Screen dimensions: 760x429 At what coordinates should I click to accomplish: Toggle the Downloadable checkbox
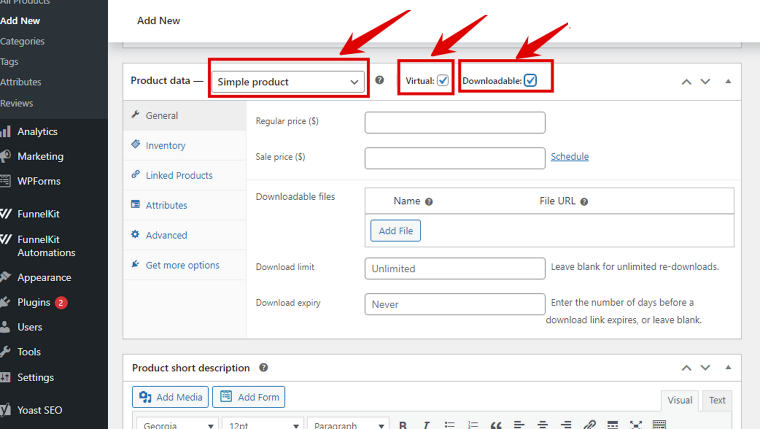530,80
